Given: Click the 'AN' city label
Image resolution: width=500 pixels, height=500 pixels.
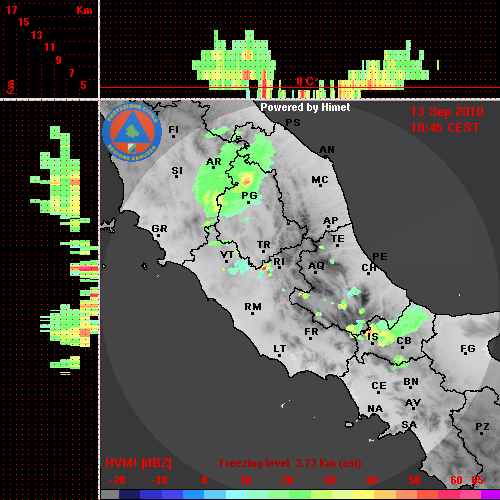Looking at the screenshot, I should tap(327, 150).
